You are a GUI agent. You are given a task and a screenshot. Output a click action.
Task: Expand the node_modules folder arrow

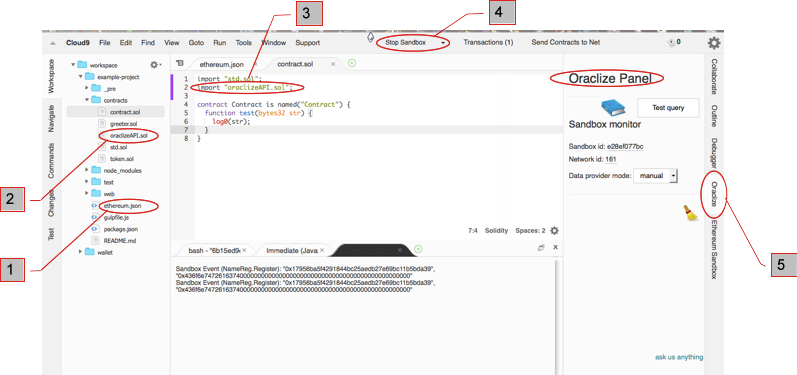pos(87,170)
